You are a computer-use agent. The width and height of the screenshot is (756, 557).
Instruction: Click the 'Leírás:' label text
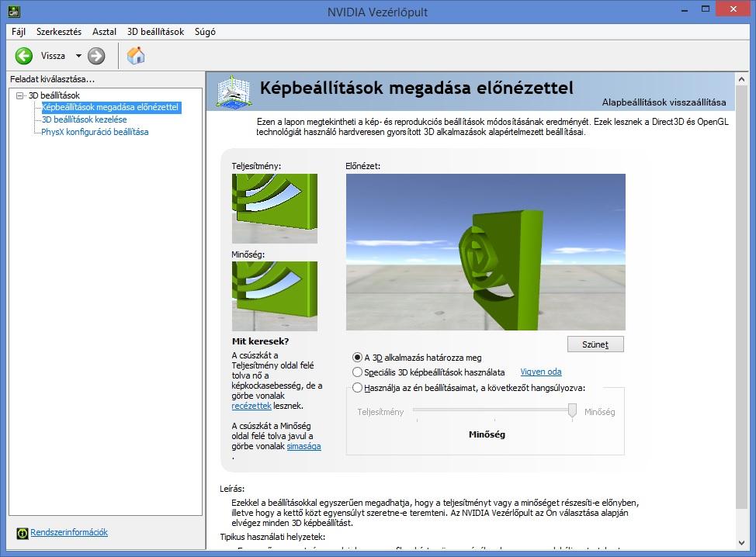[x=232, y=489]
